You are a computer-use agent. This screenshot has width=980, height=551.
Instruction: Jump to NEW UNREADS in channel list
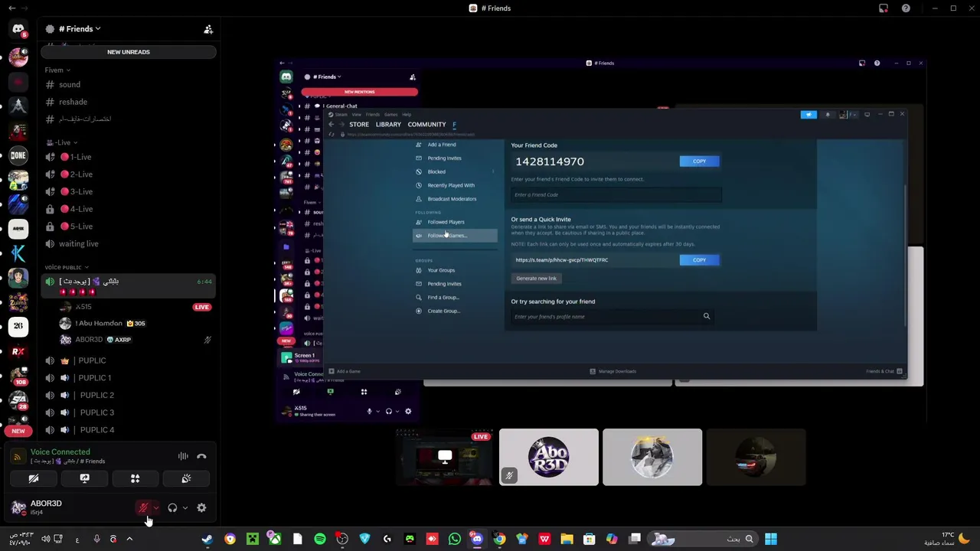tap(129, 52)
